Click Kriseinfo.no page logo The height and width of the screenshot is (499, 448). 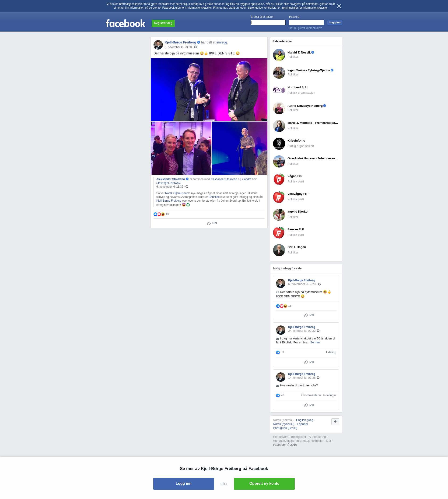coord(279,144)
